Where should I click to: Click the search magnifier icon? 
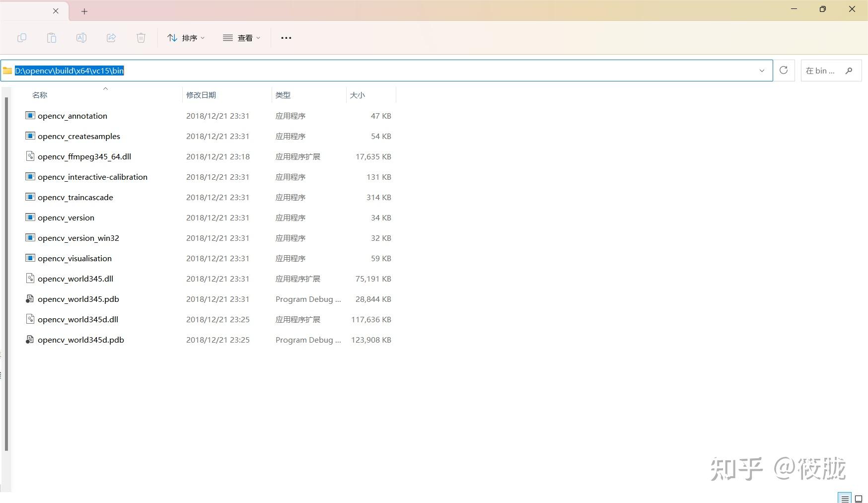click(x=849, y=71)
